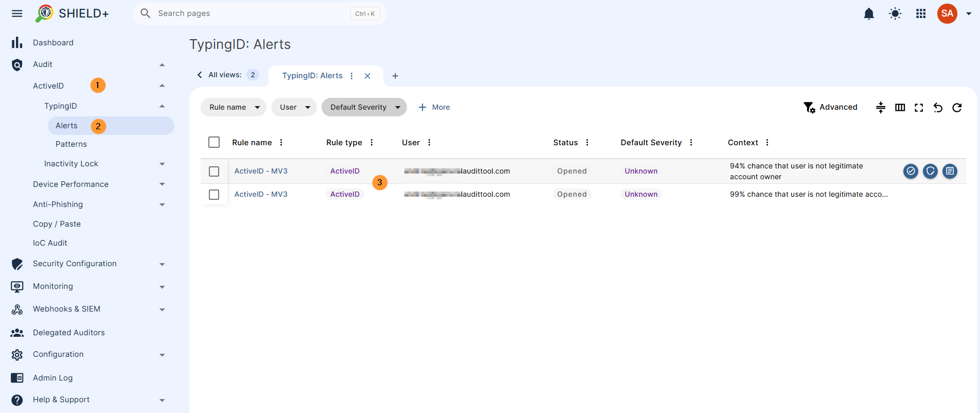Click More to add filters
The height and width of the screenshot is (413, 980).
pyautogui.click(x=434, y=107)
